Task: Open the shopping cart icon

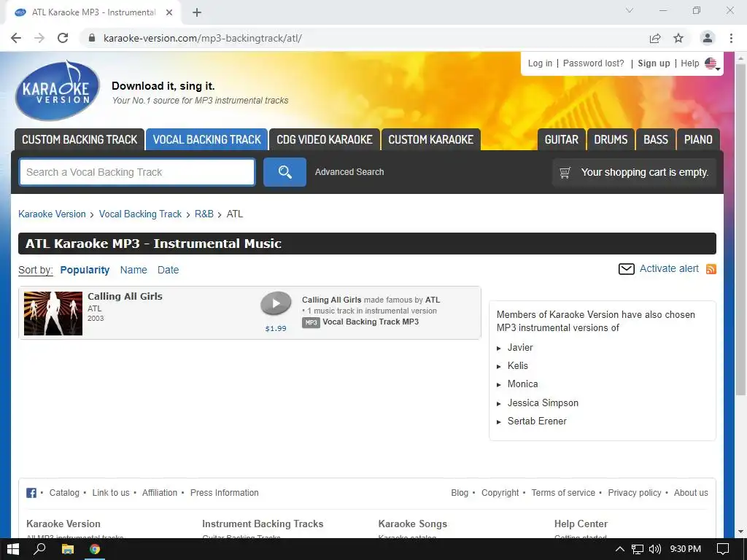Action: pyautogui.click(x=565, y=172)
